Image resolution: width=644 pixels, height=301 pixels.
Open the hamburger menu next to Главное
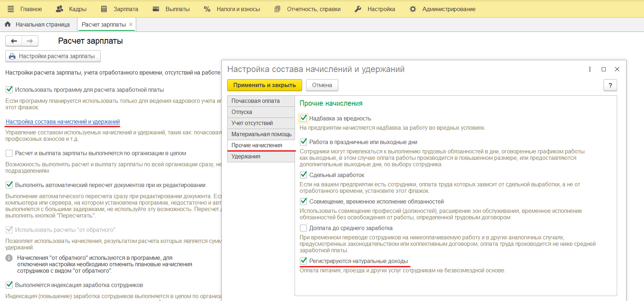click(x=11, y=9)
